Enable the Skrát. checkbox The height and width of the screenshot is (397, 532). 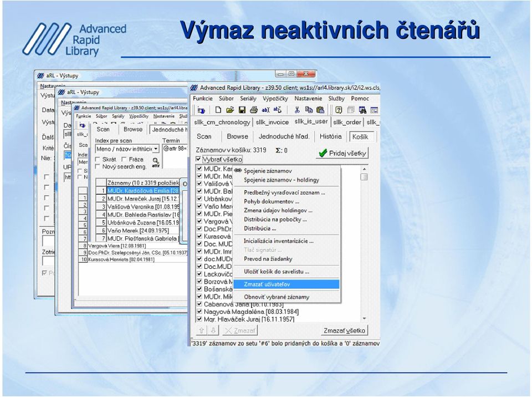(98, 159)
